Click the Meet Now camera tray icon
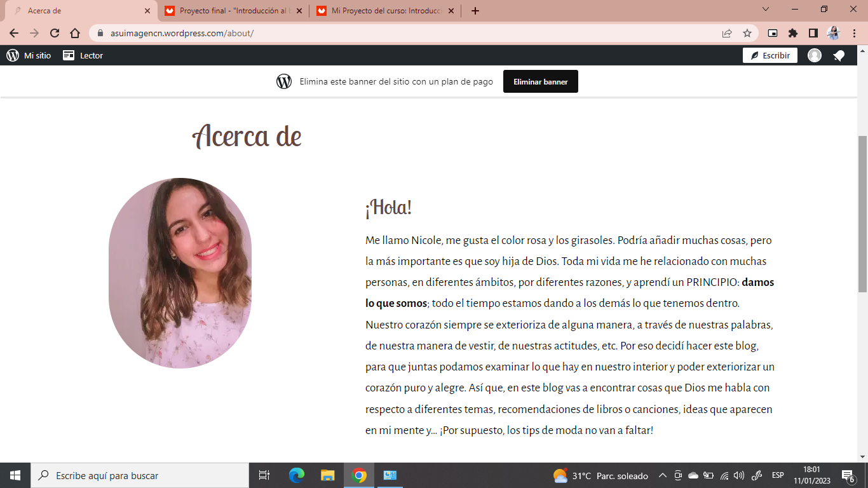868x488 pixels. (678, 475)
